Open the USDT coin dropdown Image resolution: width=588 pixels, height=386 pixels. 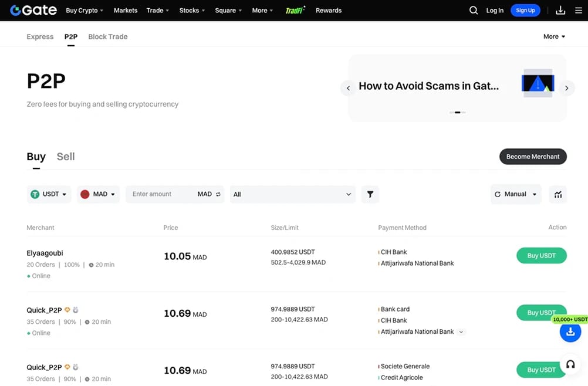49,194
